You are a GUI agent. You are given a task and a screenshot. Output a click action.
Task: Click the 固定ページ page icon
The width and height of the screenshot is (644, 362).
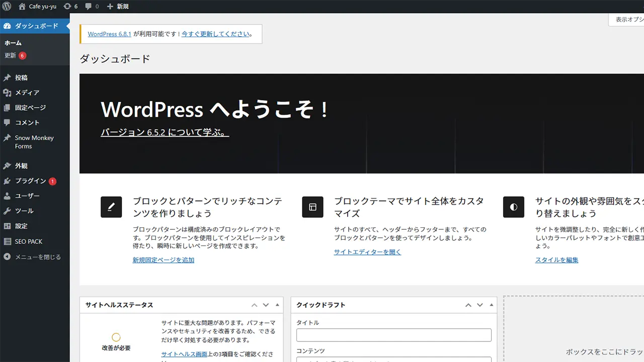(7, 108)
